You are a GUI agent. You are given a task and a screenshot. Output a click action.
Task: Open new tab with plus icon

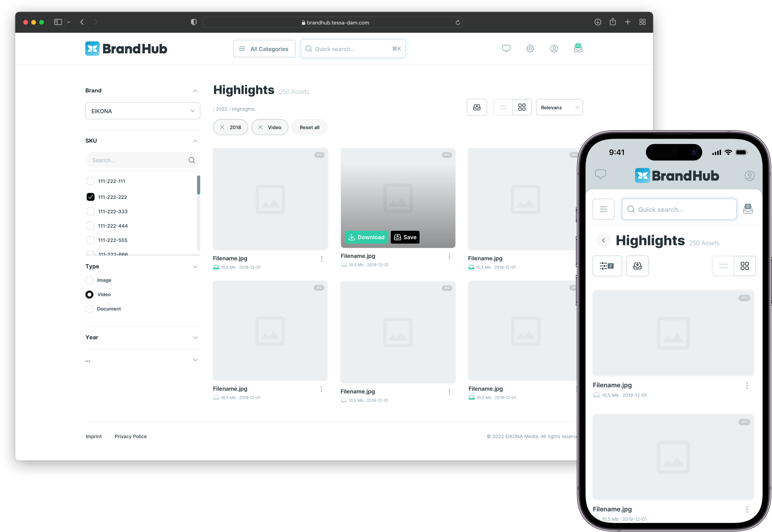tap(628, 22)
